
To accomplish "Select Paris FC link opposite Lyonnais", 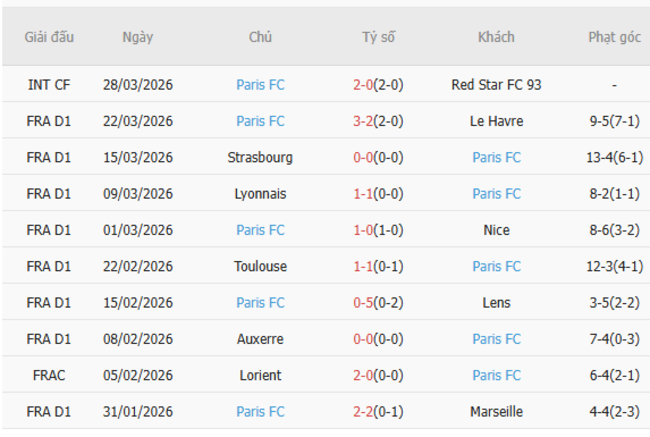I will point(496,193).
